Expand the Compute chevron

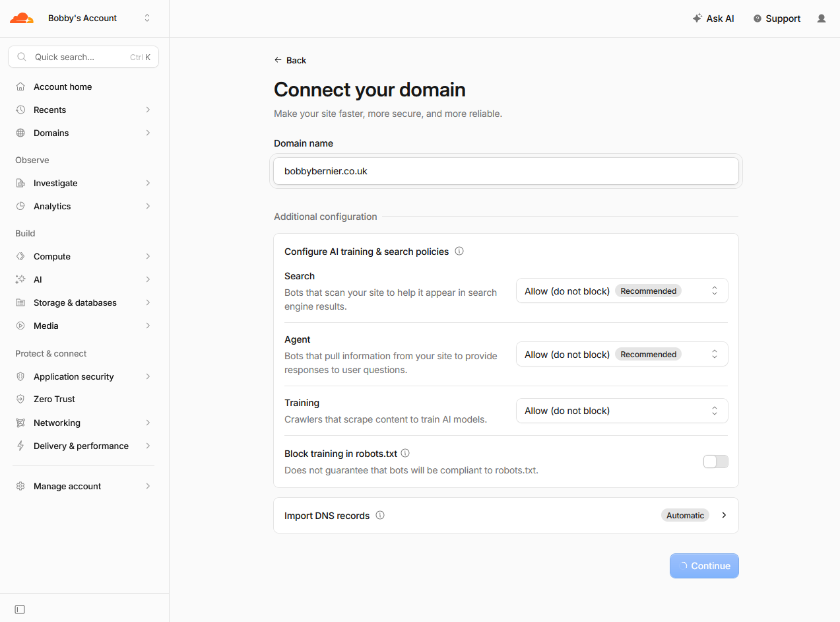pos(148,256)
